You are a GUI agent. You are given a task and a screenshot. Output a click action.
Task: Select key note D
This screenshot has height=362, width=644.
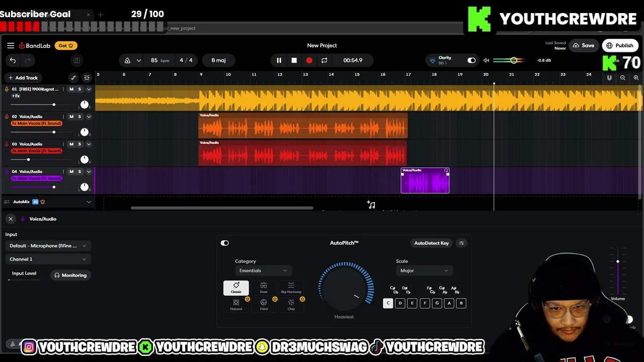pos(400,303)
